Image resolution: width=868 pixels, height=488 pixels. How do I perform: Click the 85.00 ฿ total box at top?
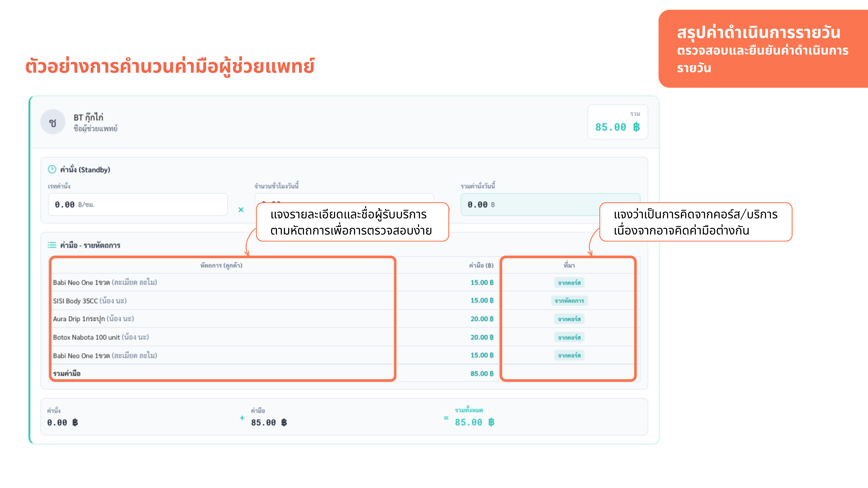coord(617,122)
